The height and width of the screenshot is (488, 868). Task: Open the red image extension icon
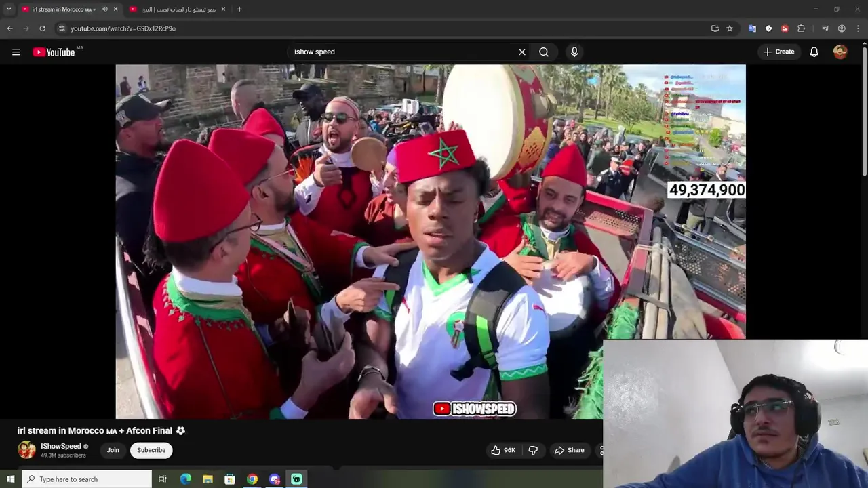[785, 28]
